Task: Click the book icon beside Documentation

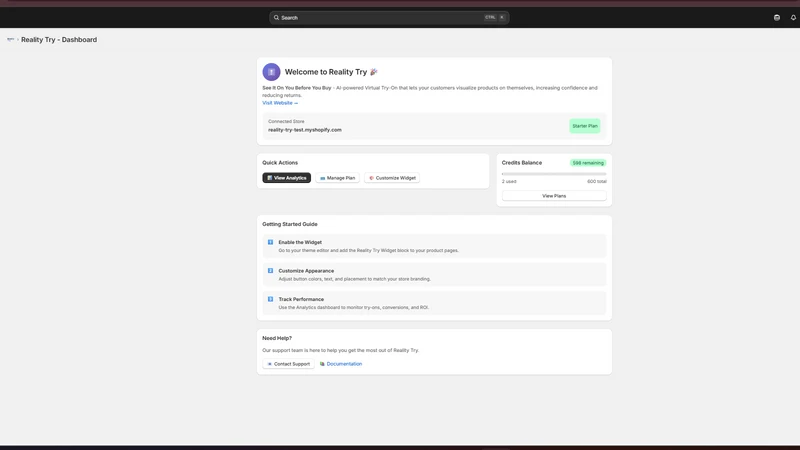Action: click(x=322, y=364)
